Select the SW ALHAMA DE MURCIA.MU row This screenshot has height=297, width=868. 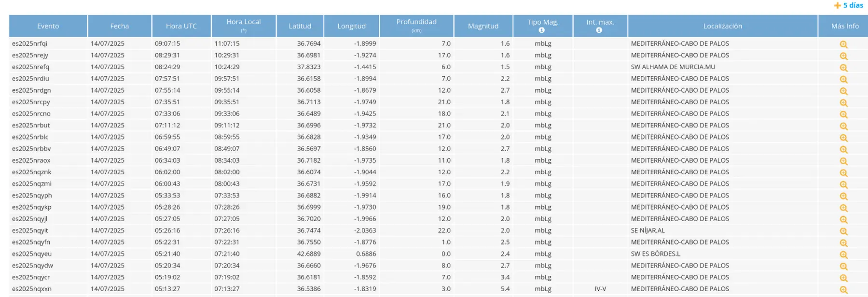673,67
